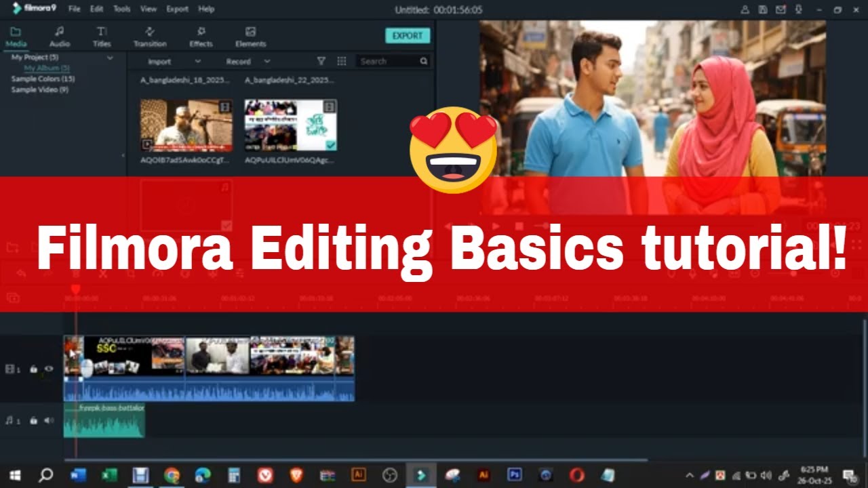Open Google Chrome from the taskbar
868x488 pixels.
[172, 475]
